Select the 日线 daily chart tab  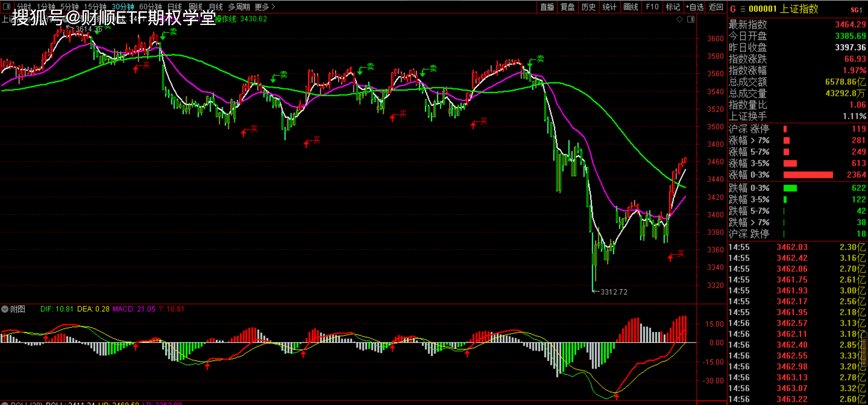tap(174, 7)
